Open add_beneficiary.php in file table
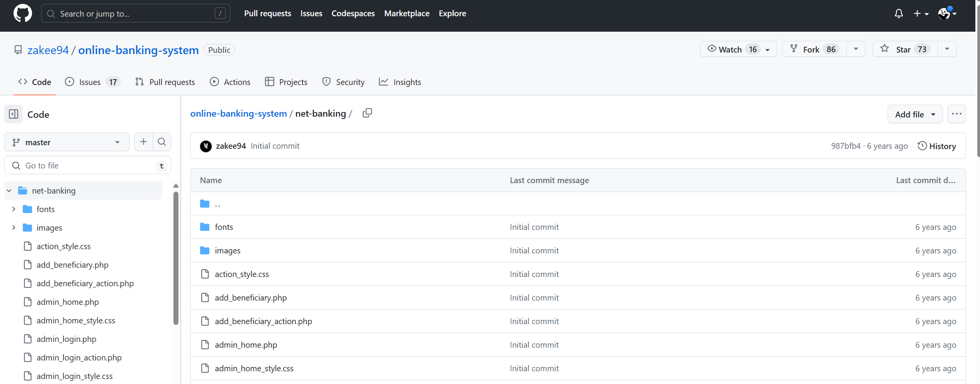Image resolution: width=980 pixels, height=384 pixels. [251, 297]
